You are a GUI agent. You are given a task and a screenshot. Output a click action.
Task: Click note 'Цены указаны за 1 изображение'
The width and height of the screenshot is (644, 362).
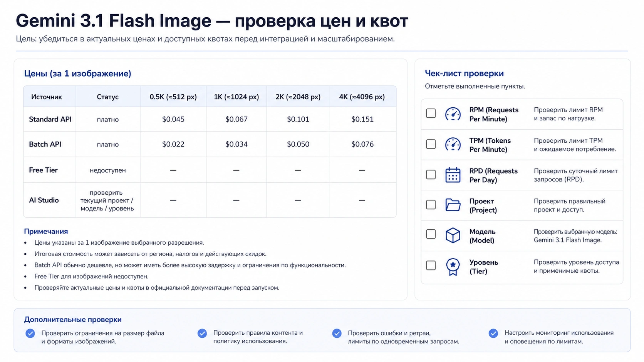point(119,243)
